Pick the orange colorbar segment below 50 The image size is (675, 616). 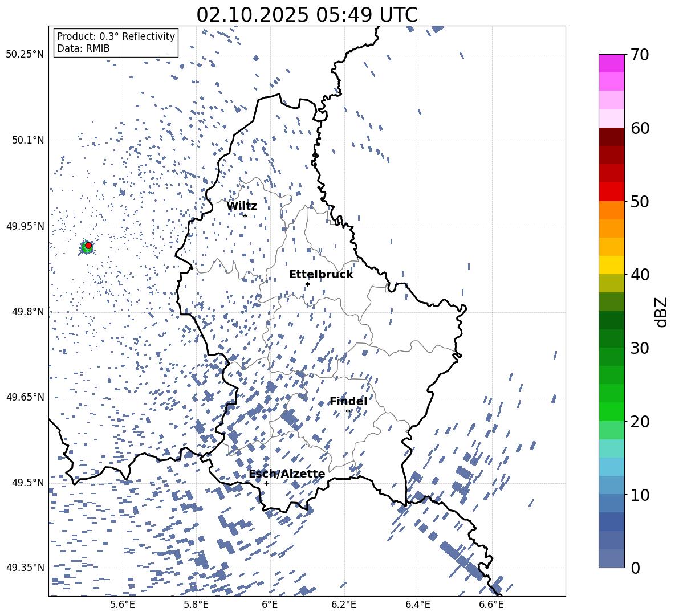pyautogui.click(x=612, y=210)
